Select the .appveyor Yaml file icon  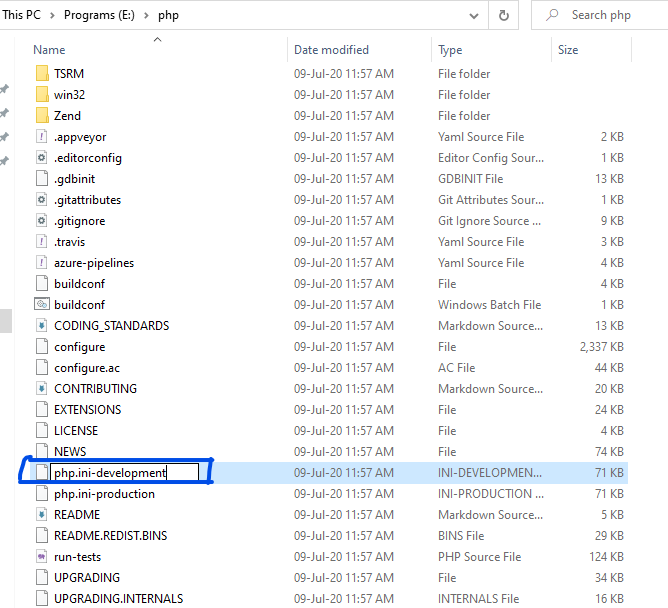pyautogui.click(x=42, y=136)
